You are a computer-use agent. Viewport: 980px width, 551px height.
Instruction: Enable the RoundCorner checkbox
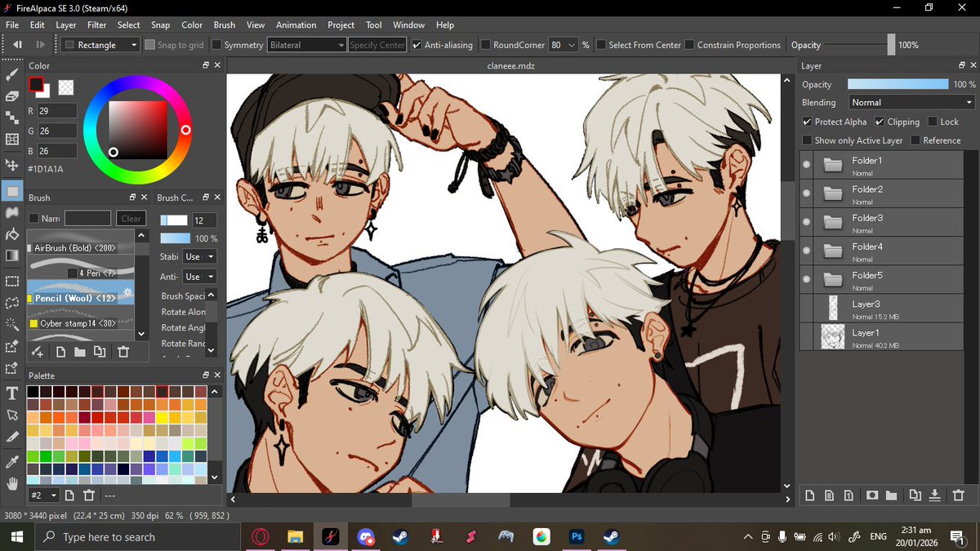pos(486,45)
